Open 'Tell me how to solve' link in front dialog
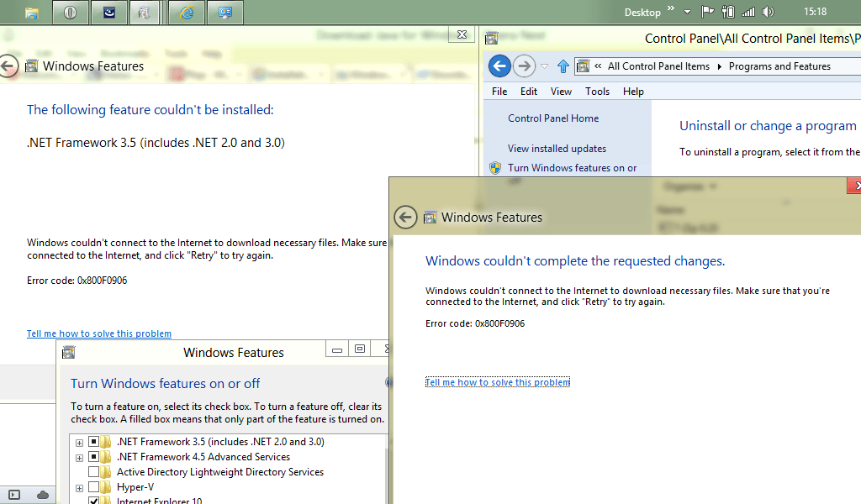The width and height of the screenshot is (861, 504). [498, 382]
